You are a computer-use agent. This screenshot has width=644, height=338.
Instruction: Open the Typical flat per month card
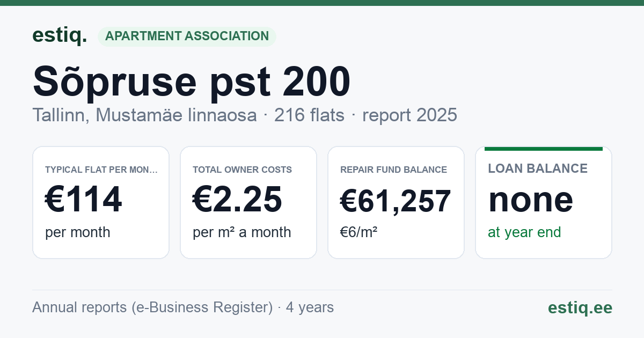coord(101,202)
